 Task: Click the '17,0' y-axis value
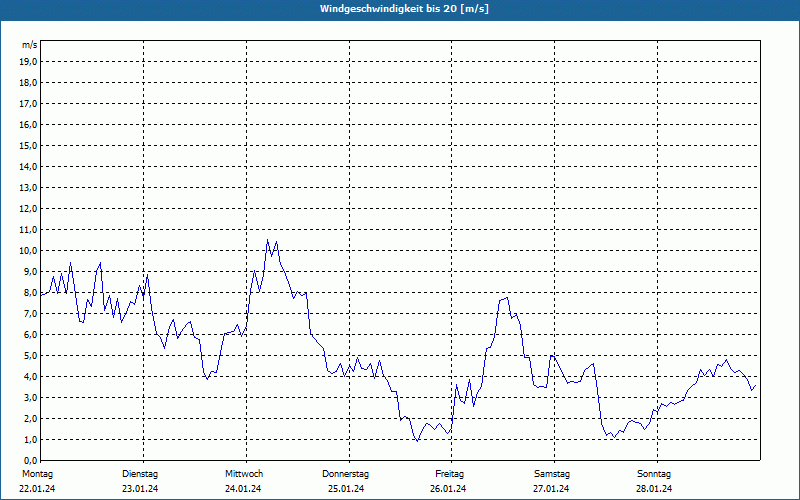(x=28, y=104)
